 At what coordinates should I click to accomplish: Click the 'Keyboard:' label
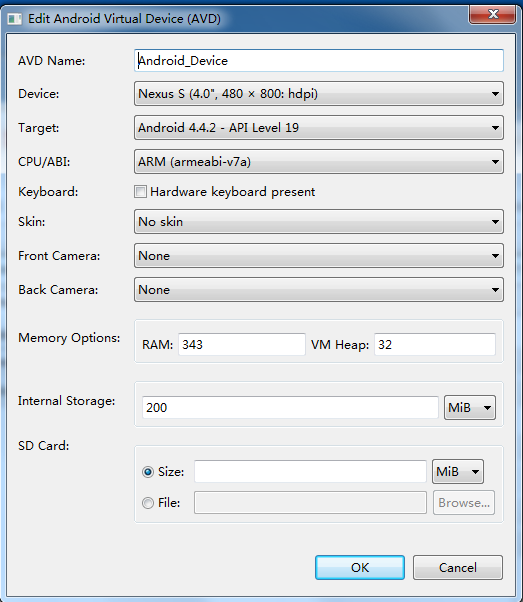[48, 192]
